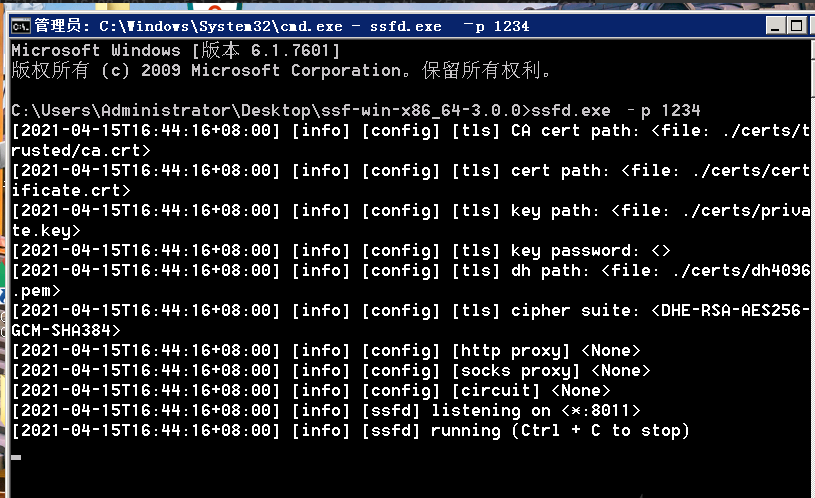
Task: Click the '[http proxy] <None>' log line
Action: coord(545,350)
